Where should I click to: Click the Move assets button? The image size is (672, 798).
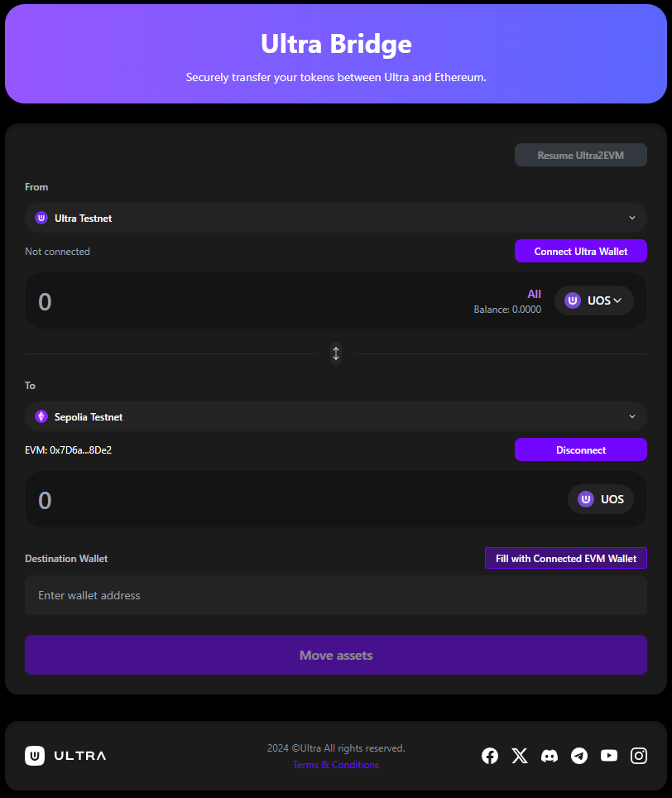[336, 654]
